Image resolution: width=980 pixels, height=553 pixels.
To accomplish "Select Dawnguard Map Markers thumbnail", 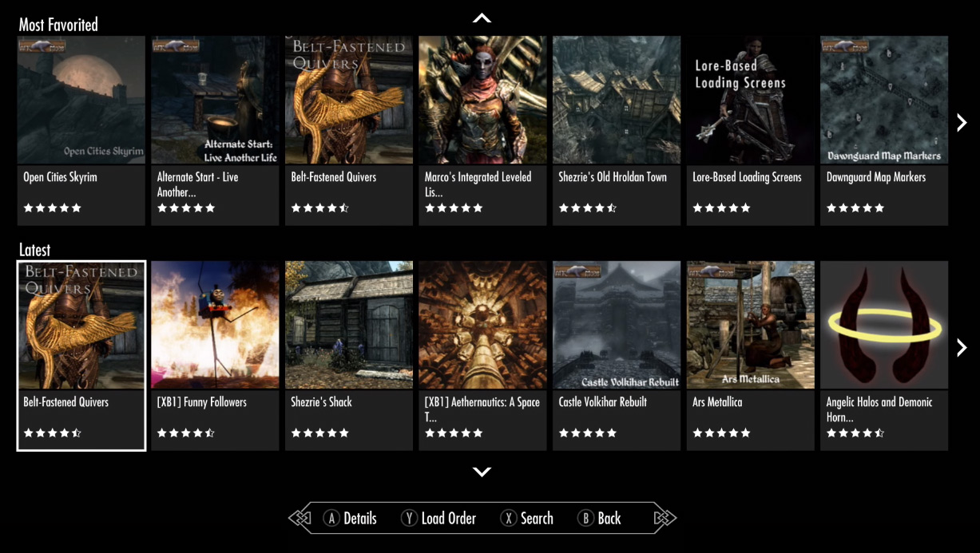I will (x=884, y=100).
